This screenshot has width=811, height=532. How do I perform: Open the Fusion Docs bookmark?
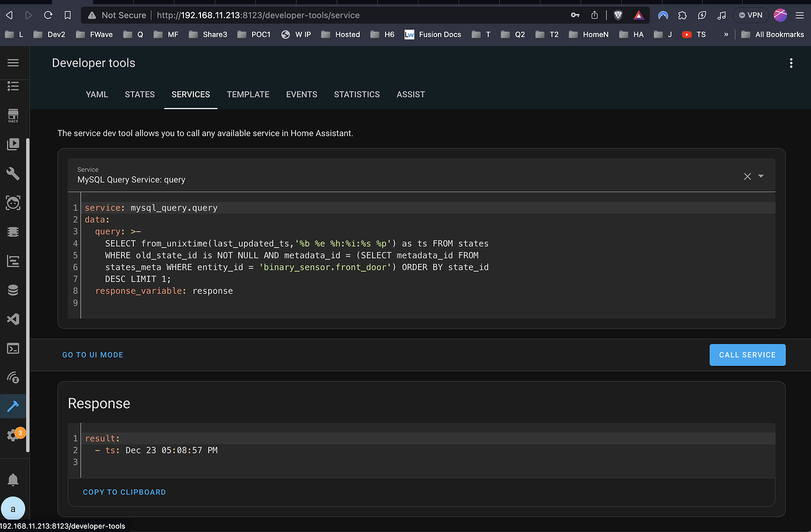coord(433,35)
